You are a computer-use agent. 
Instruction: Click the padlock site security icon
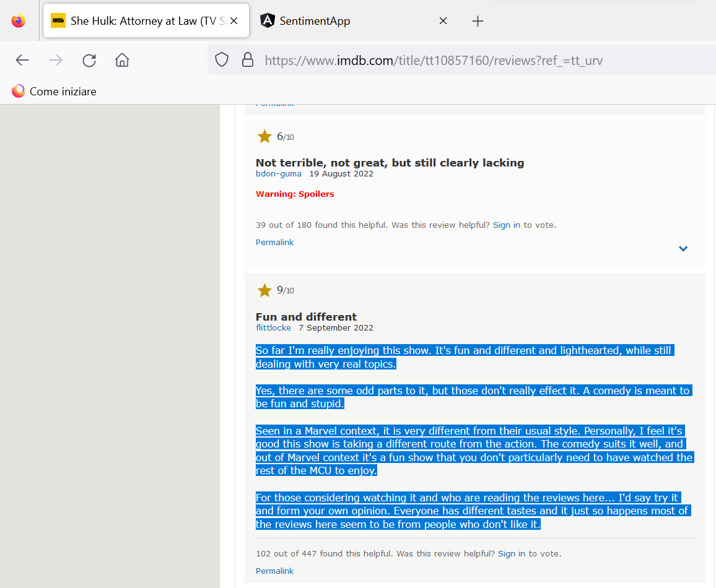pyautogui.click(x=247, y=60)
